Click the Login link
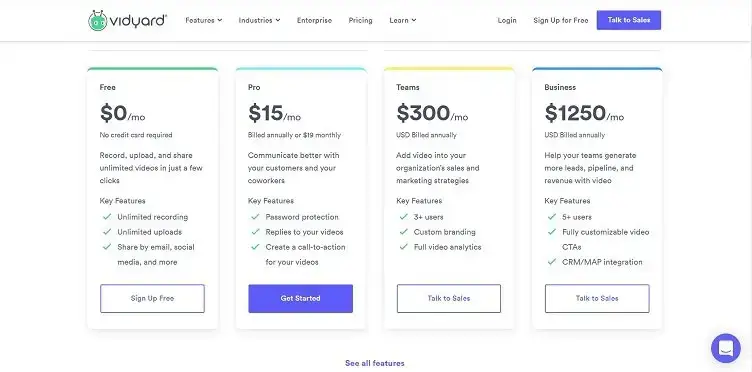The image size is (752, 372). click(x=507, y=20)
